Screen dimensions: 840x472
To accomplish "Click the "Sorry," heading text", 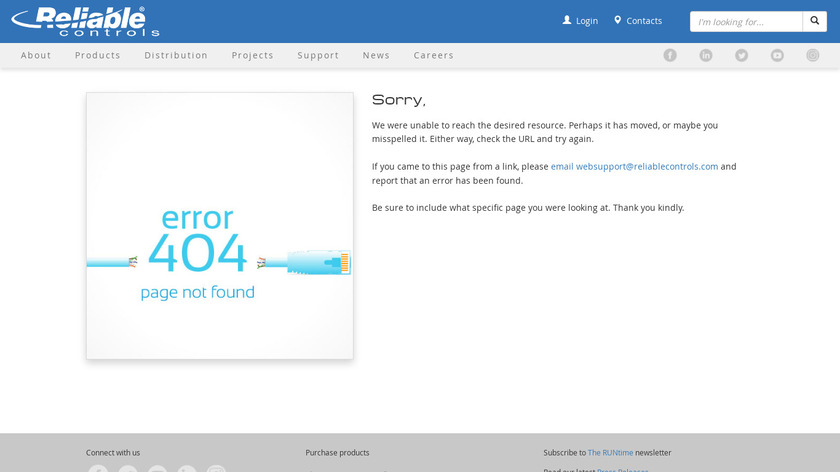I will point(399,100).
